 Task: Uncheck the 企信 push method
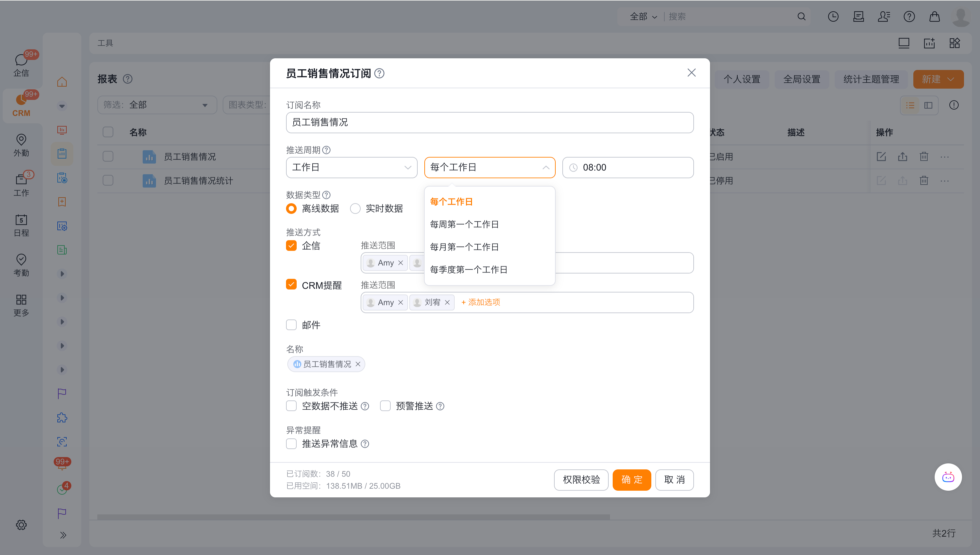[291, 246]
